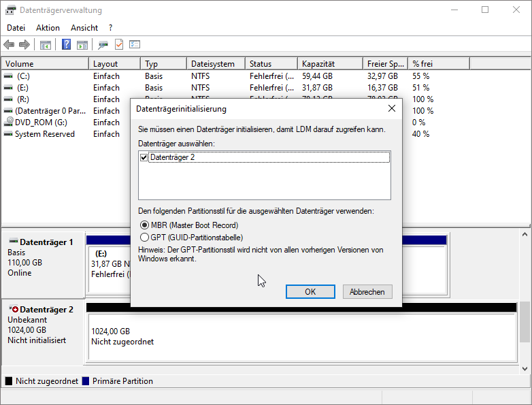Open Help via blue question mark icon
Screen dimensions: 532x405
click(67, 45)
